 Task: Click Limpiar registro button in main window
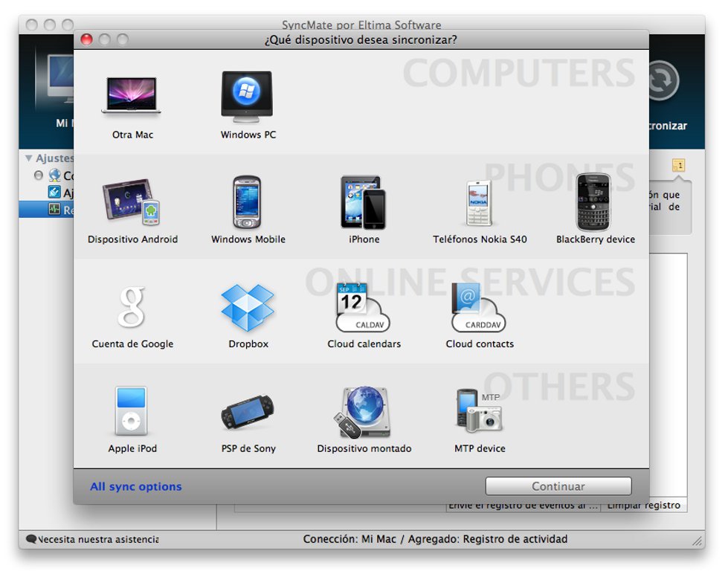643,506
